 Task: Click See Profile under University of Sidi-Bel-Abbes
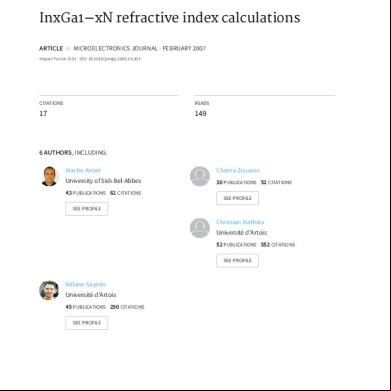(x=87, y=209)
